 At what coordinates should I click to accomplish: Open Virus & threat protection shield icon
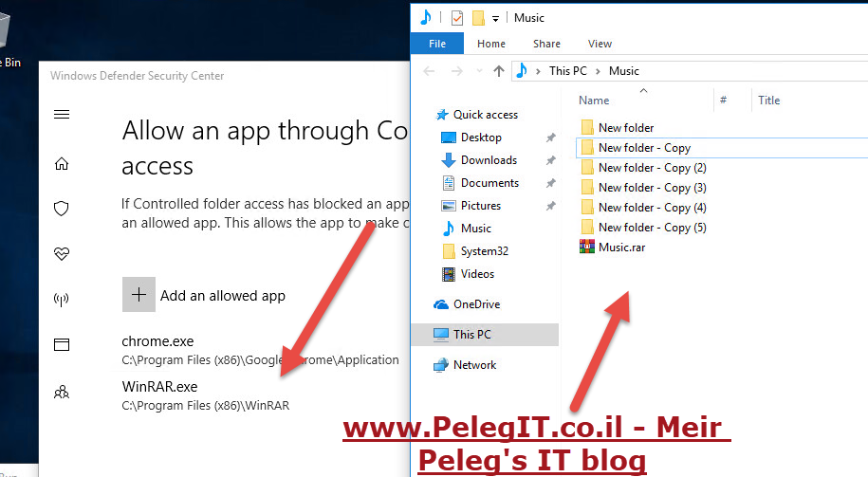click(x=62, y=209)
